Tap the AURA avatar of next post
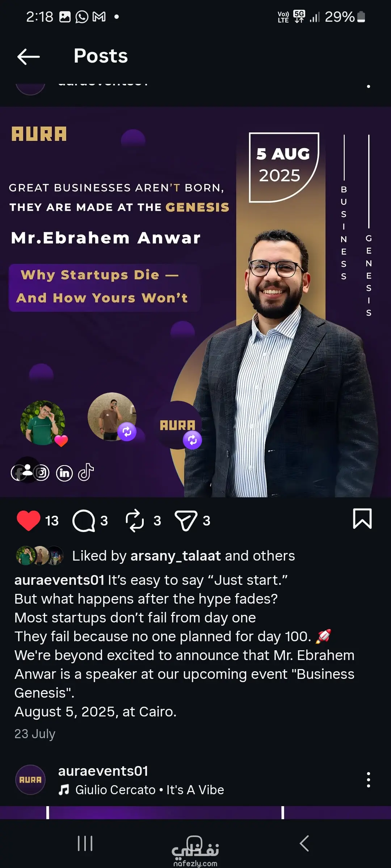The image size is (391, 868). (x=30, y=780)
